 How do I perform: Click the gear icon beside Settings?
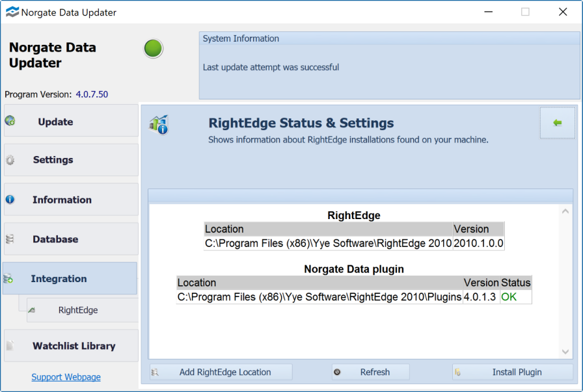click(10, 160)
